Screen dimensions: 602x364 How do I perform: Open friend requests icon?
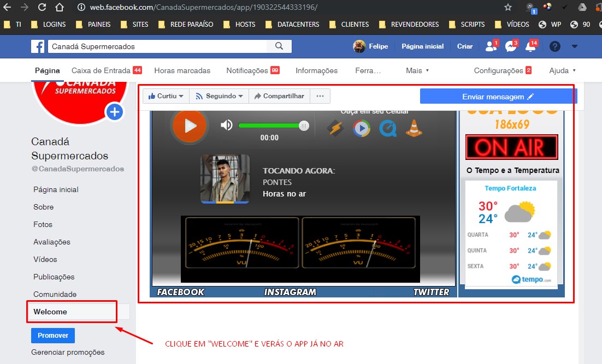click(x=491, y=46)
